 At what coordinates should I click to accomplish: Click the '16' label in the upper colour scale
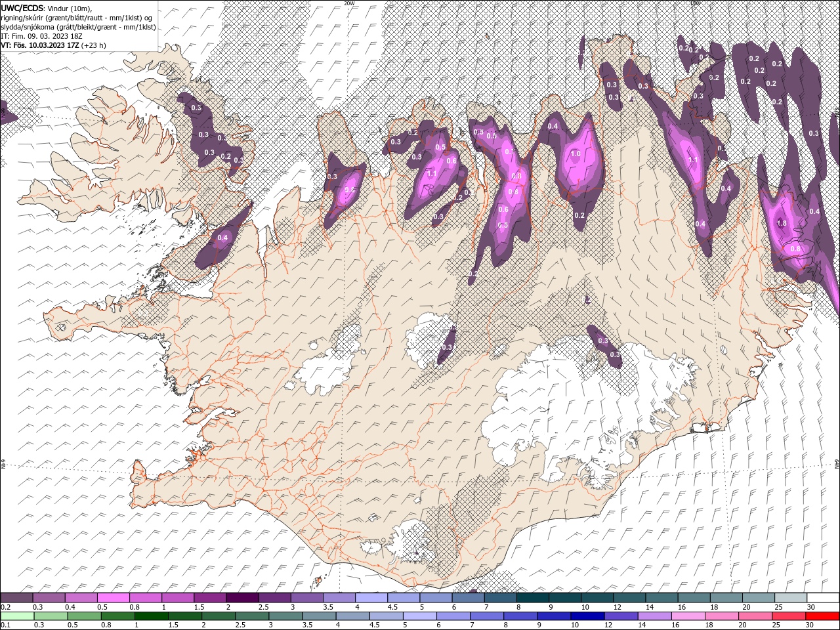[x=682, y=608]
